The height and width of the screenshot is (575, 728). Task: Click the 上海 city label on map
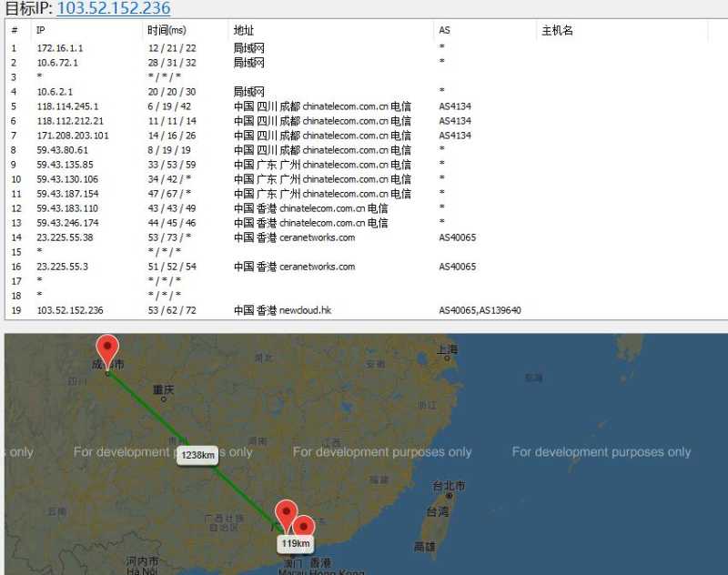click(x=447, y=349)
